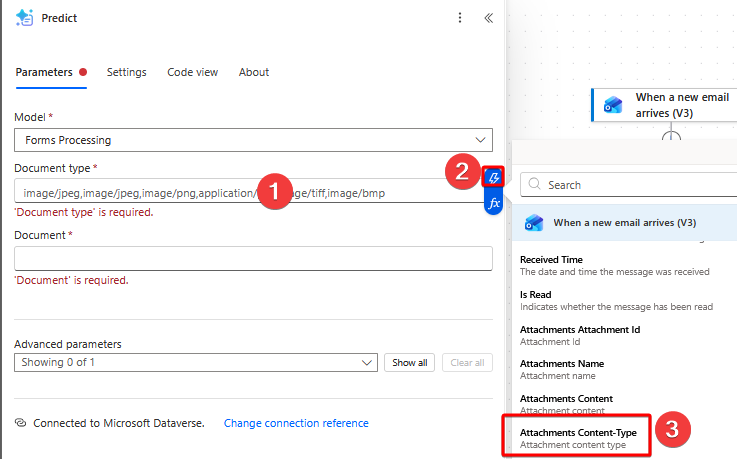Switch to the Parameters tab

coord(44,72)
